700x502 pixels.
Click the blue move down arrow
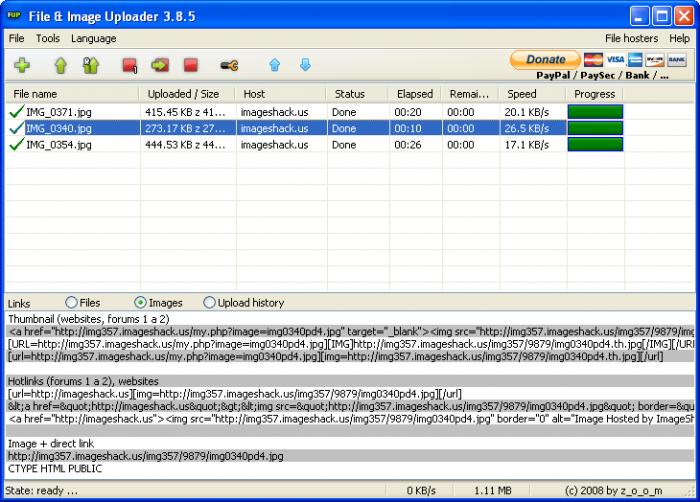tap(305, 66)
